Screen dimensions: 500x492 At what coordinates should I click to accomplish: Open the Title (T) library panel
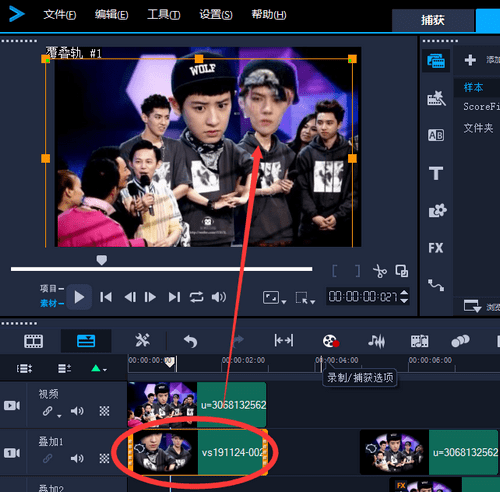point(436,173)
